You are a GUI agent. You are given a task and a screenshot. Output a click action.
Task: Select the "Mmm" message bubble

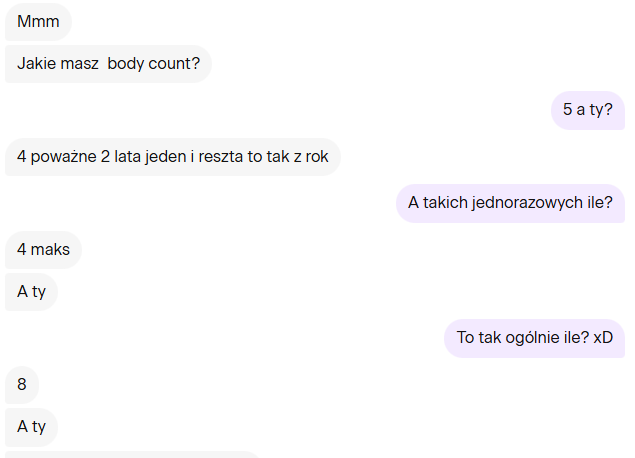(38, 22)
